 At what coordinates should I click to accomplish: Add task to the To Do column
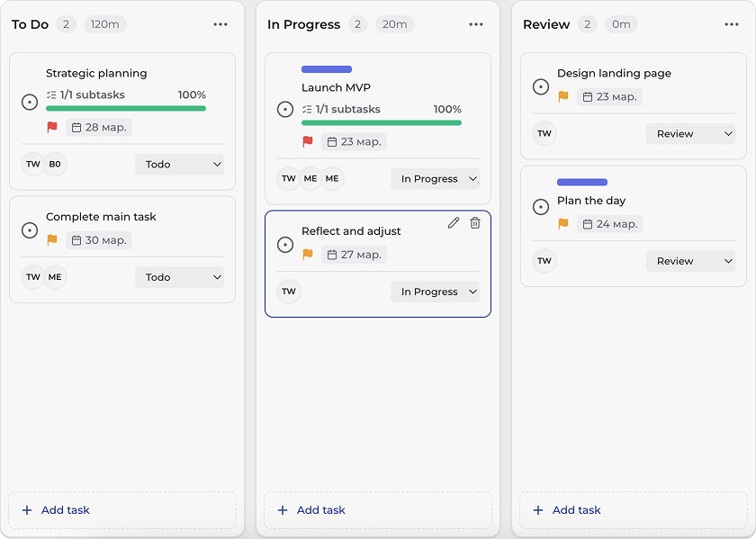click(x=122, y=510)
